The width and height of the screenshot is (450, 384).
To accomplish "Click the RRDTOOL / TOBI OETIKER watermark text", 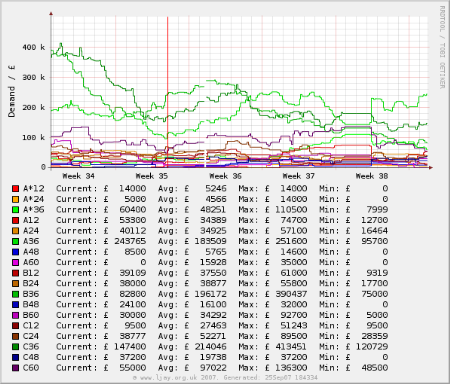I will click(442, 47).
